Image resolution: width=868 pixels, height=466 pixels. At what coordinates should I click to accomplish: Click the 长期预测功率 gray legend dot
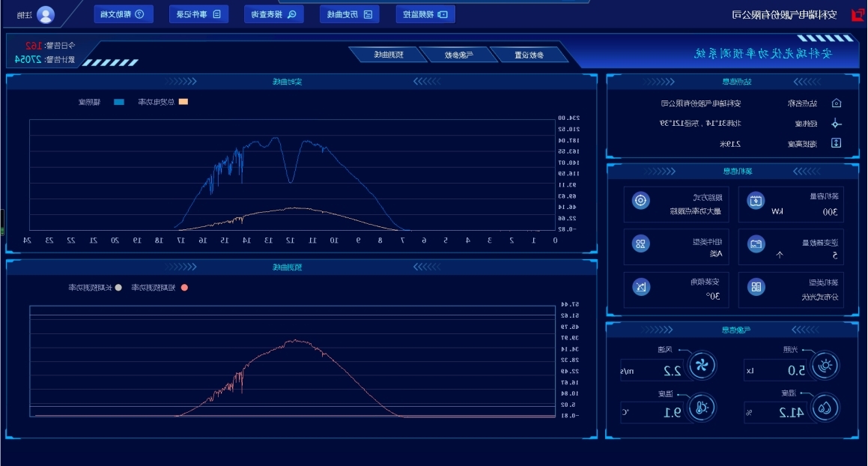pos(118,288)
